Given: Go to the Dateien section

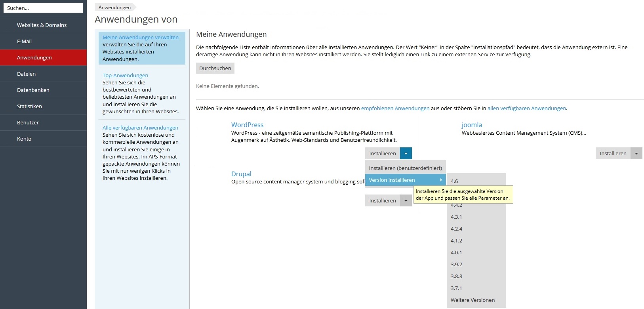Looking at the screenshot, I should (43, 74).
